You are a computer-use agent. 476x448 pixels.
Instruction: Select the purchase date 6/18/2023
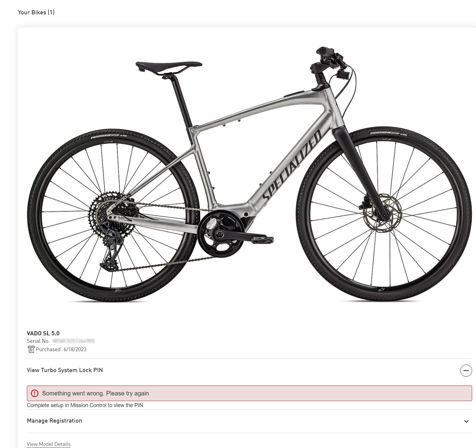(75, 349)
